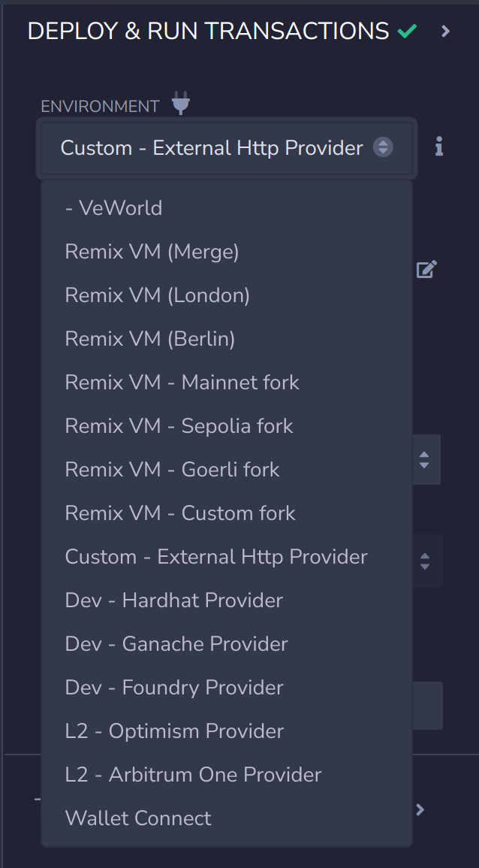Choose Remix VM (Merge) environment
479x868 pixels.
coord(152,252)
